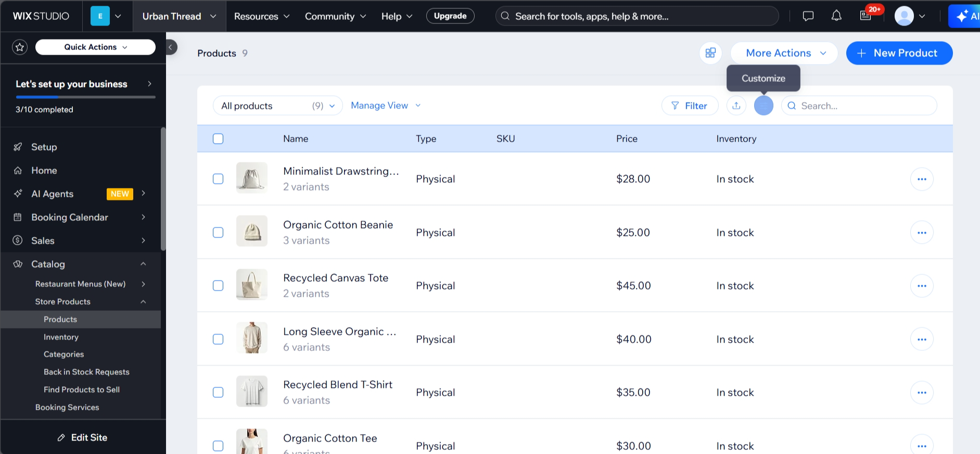Click the products Search field

tap(859, 106)
